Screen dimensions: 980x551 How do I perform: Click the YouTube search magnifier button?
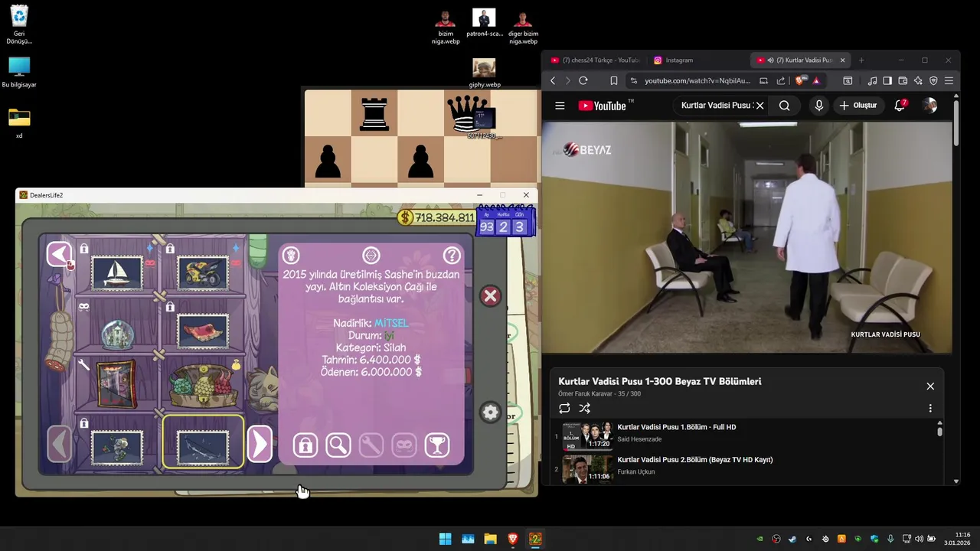[784, 106]
